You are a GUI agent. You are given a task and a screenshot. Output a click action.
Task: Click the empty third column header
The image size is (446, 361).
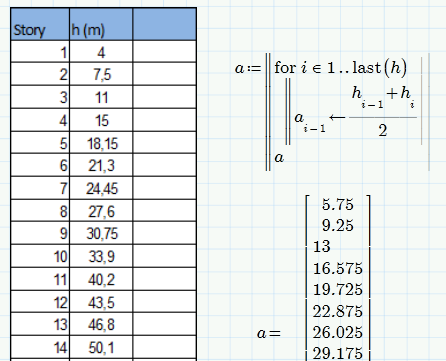pyautogui.click(x=164, y=24)
